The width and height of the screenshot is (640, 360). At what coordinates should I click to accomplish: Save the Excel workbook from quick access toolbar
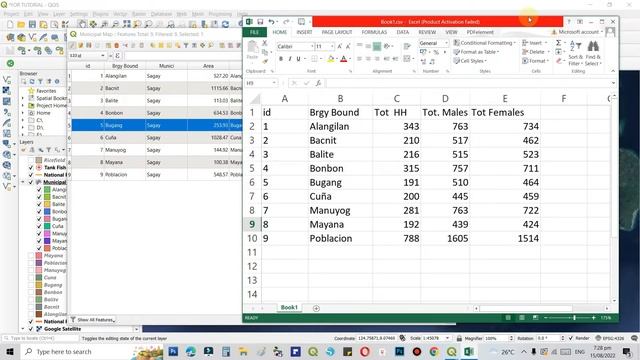[x=260, y=22]
